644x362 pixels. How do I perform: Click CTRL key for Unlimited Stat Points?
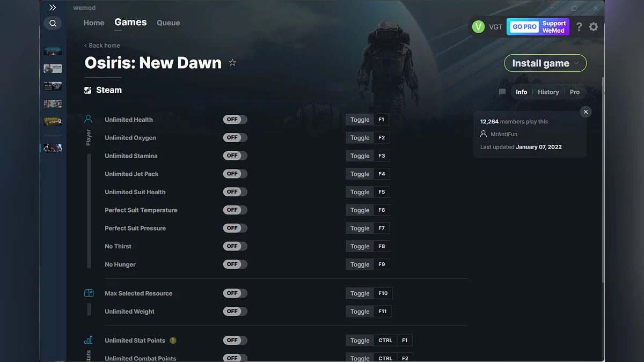pyautogui.click(x=385, y=341)
